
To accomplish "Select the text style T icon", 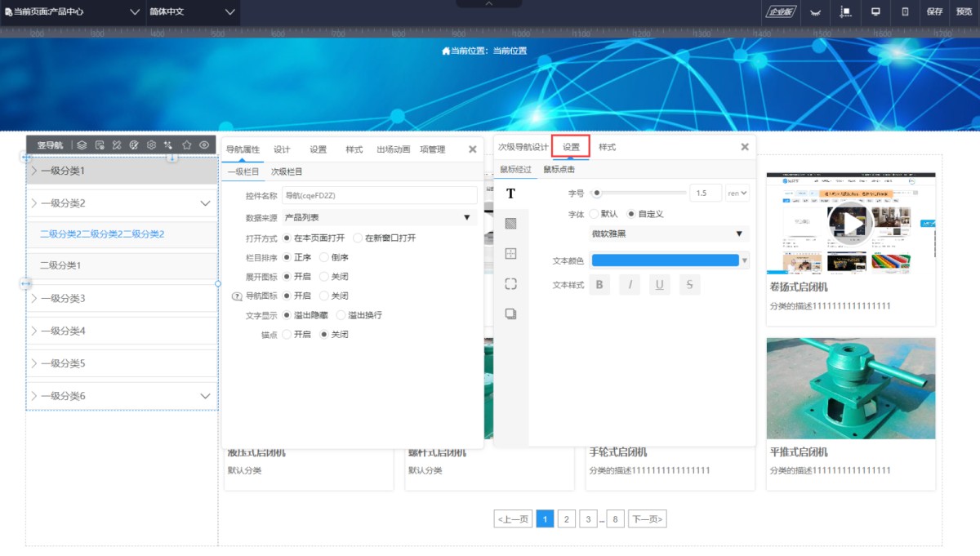I will [x=510, y=193].
